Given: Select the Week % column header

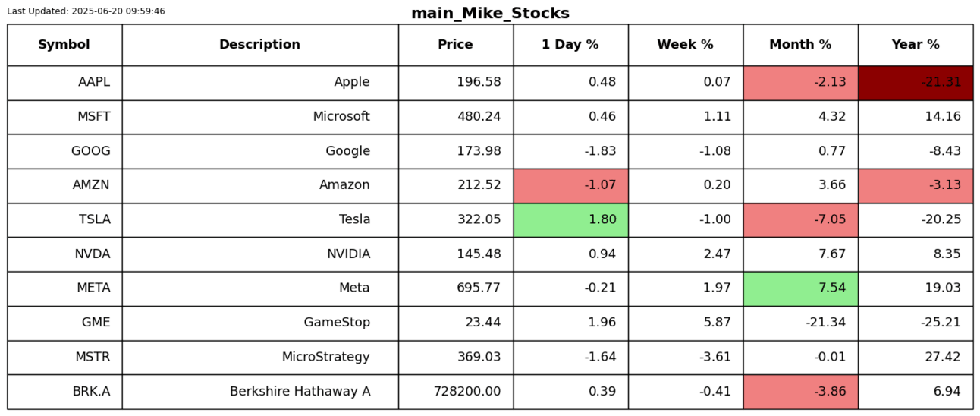Looking at the screenshot, I should (685, 45).
